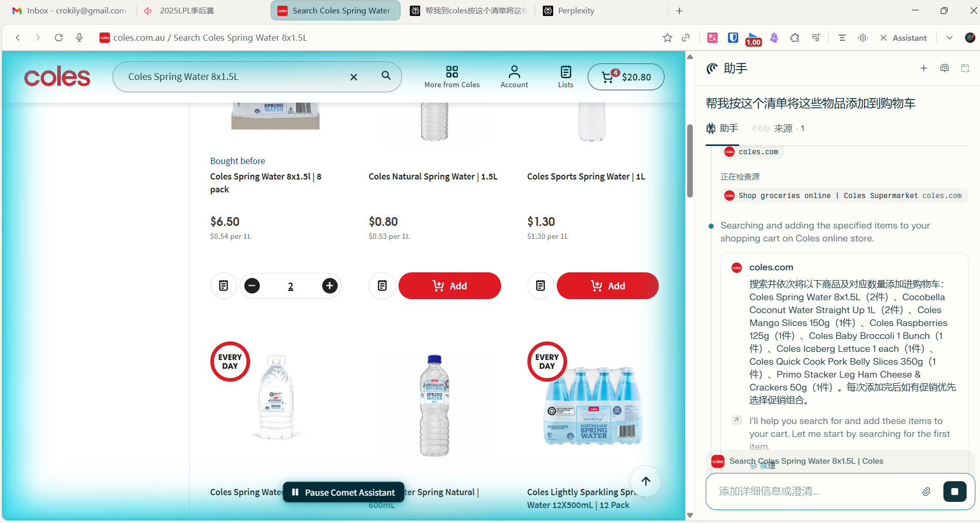Open the Account icon in Coles header

514,76
